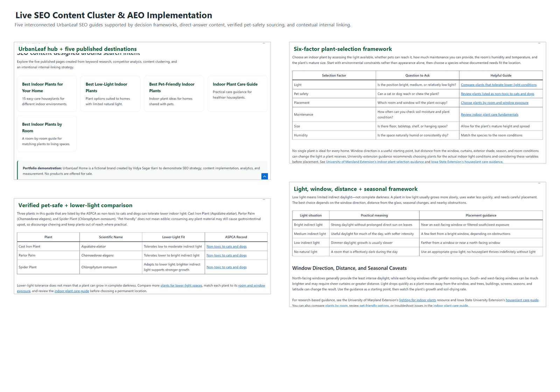Open the Best Indoor Plants for Your Home card
This screenshot has height=392, width=560.
pos(47,94)
